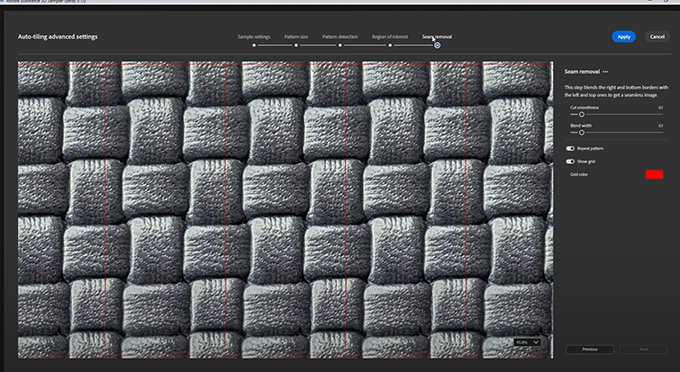The width and height of the screenshot is (680, 372).
Task: Click the 'Cut smoothness' label
Action: (x=585, y=108)
